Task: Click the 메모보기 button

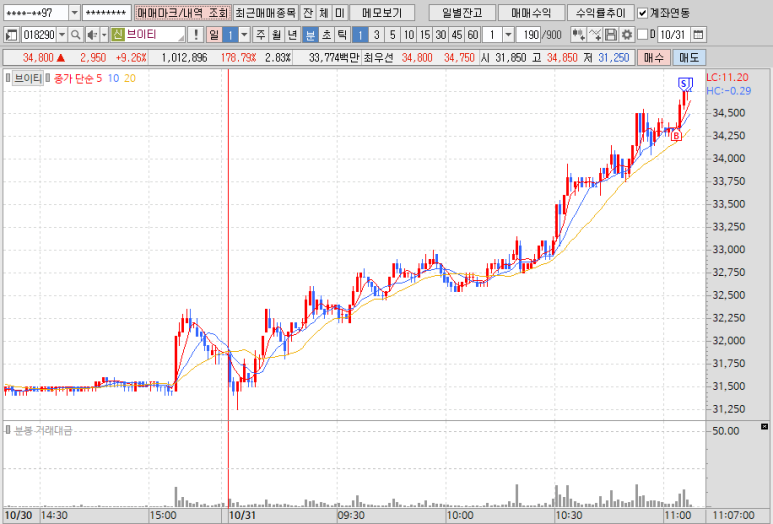Action: pos(382,13)
